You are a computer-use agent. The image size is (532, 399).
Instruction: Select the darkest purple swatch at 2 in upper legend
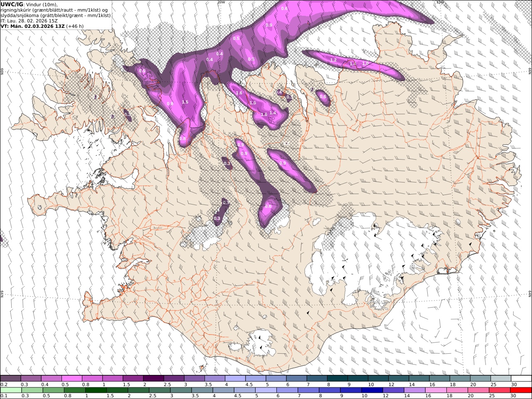coord(153,378)
